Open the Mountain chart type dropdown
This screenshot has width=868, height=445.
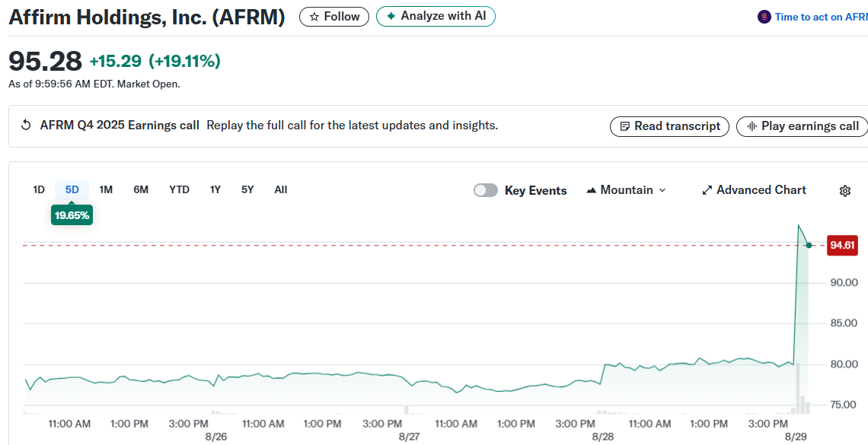(626, 190)
